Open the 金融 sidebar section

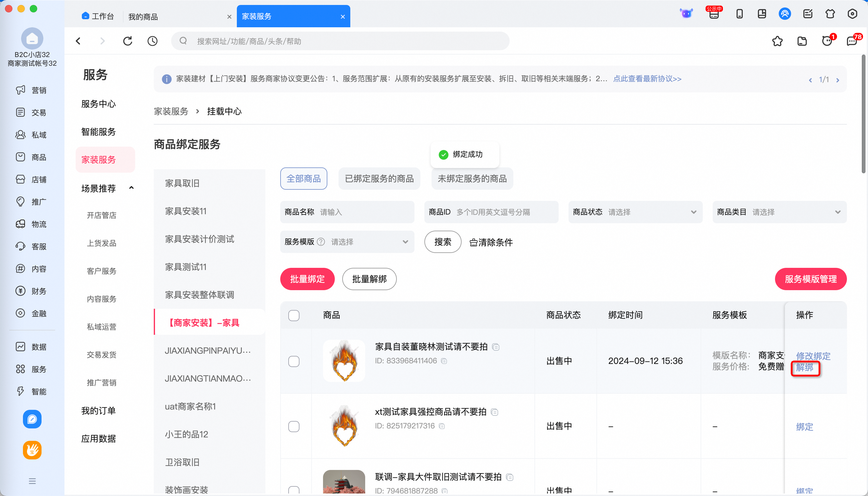[31, 313]
